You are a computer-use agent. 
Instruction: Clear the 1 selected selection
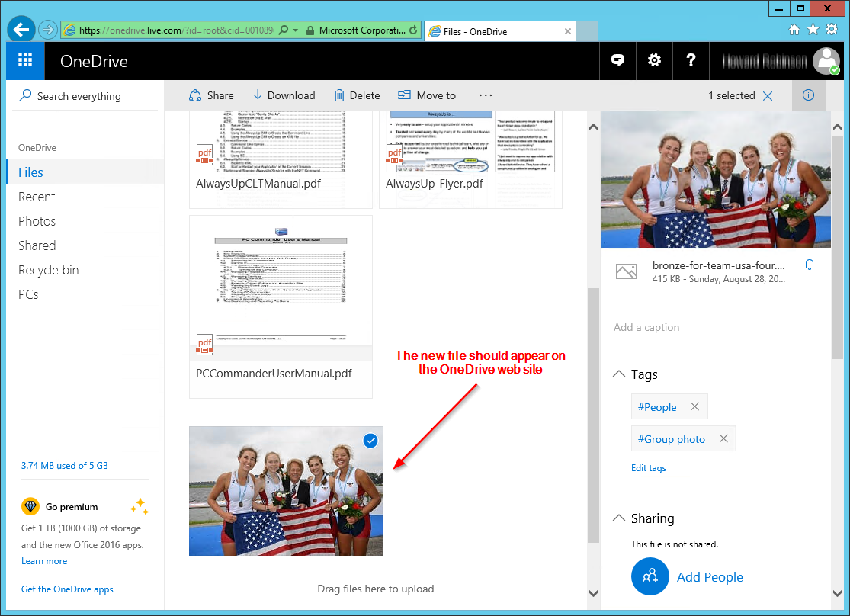click(768, 96)
